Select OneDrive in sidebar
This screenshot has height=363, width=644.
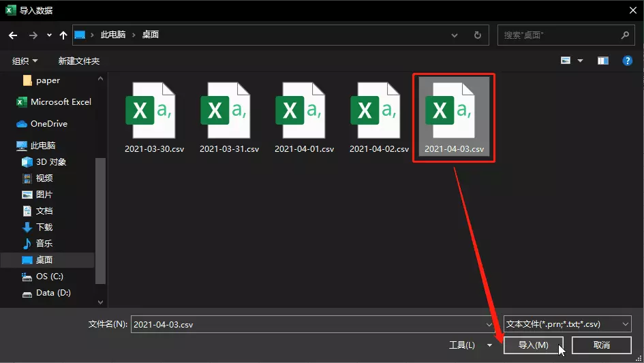pyautogui.click(x=42, y=123)
